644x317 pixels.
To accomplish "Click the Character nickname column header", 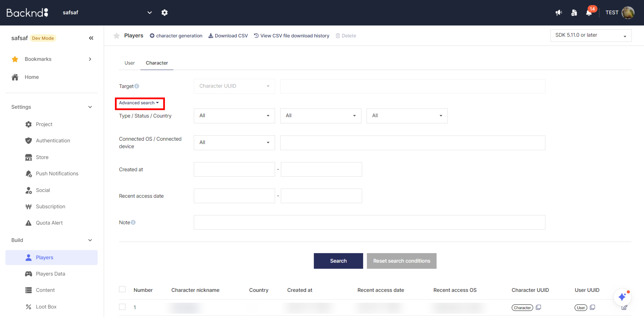I will [195, 290].
